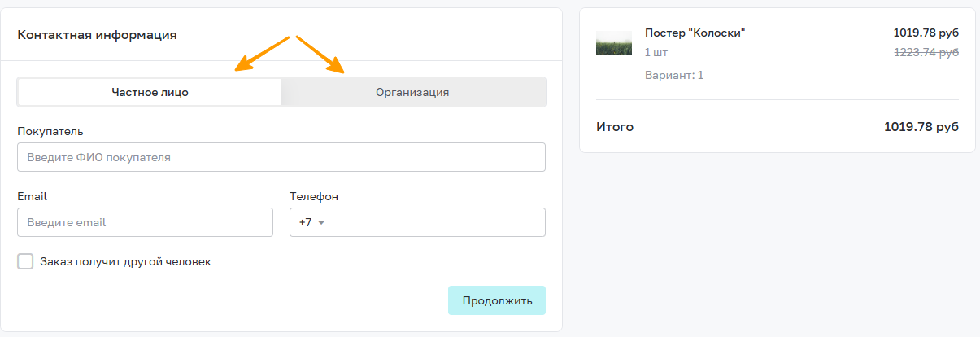
Task: Click the Email input field
Action: coord(145,222)
